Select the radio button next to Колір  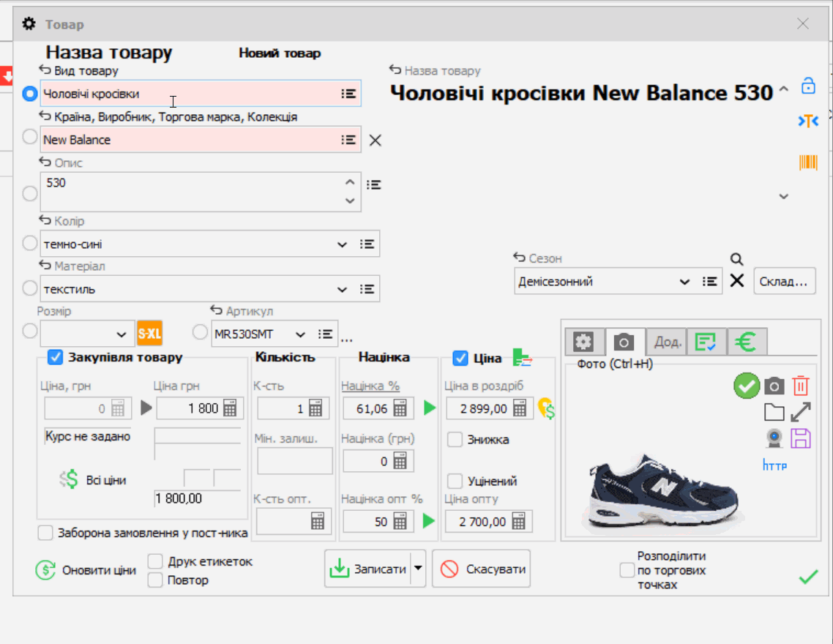point(29,244)
